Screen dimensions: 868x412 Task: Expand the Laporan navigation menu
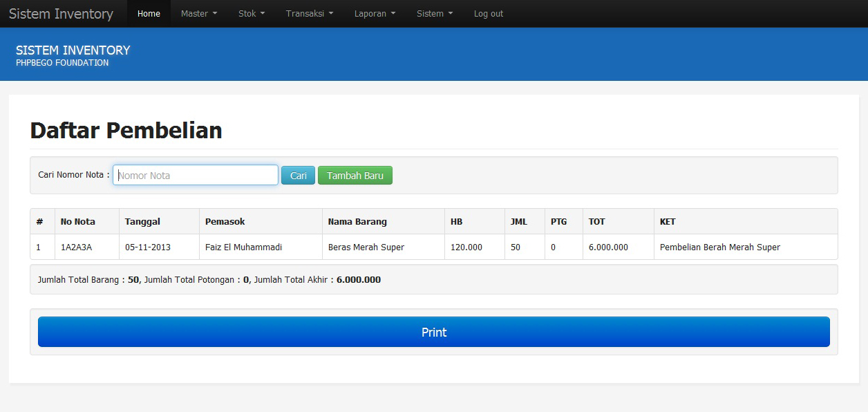tap(375, 14)
